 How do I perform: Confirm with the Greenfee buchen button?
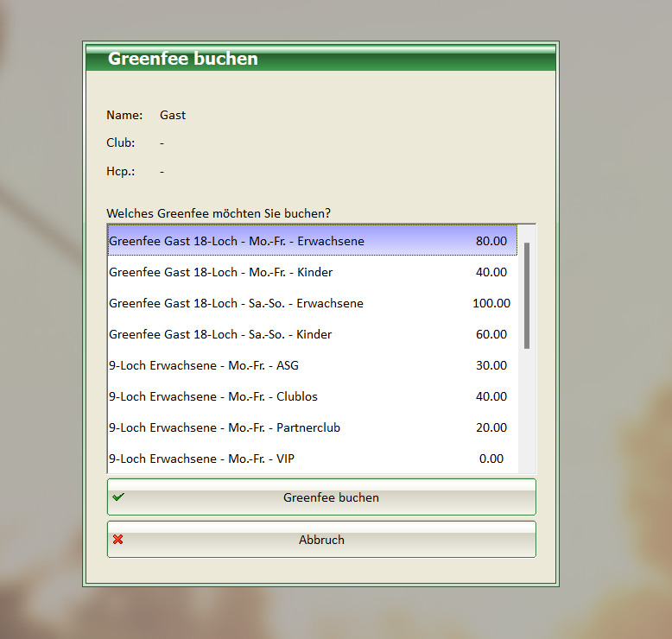331,498
